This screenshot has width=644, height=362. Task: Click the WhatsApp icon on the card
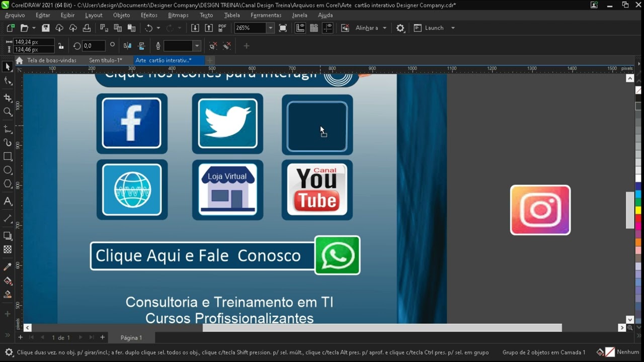coord(337,255)
